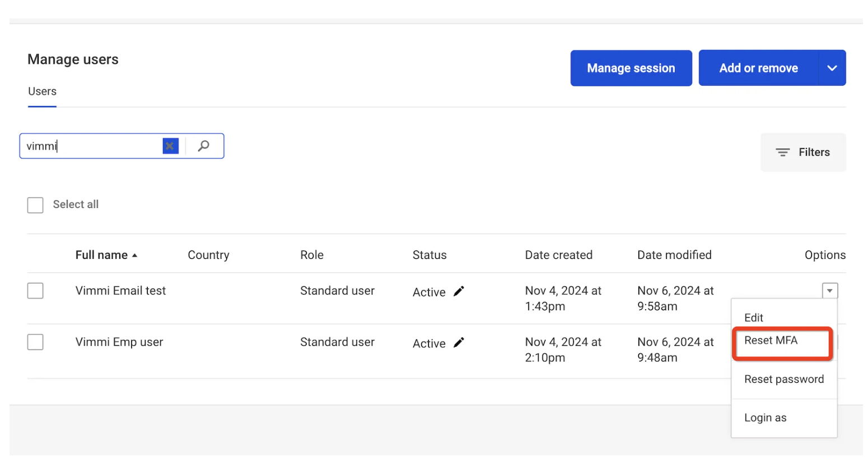Switch to the Users tab
The width and height of the screenshot is (868, 465).
(42, 91)
